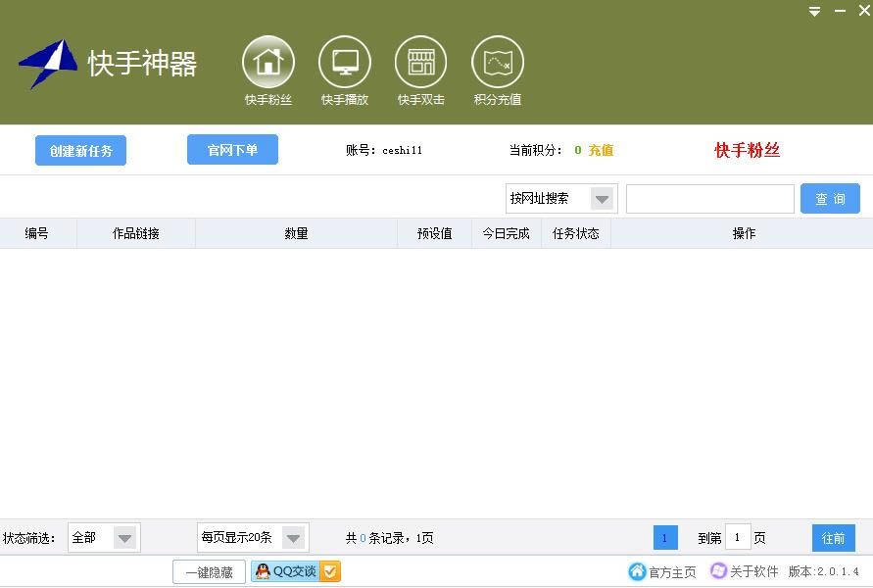Expand the 状态筛选 全部 dropdown
The width and height of the screenshot is (873, 588).
[124, 538]
